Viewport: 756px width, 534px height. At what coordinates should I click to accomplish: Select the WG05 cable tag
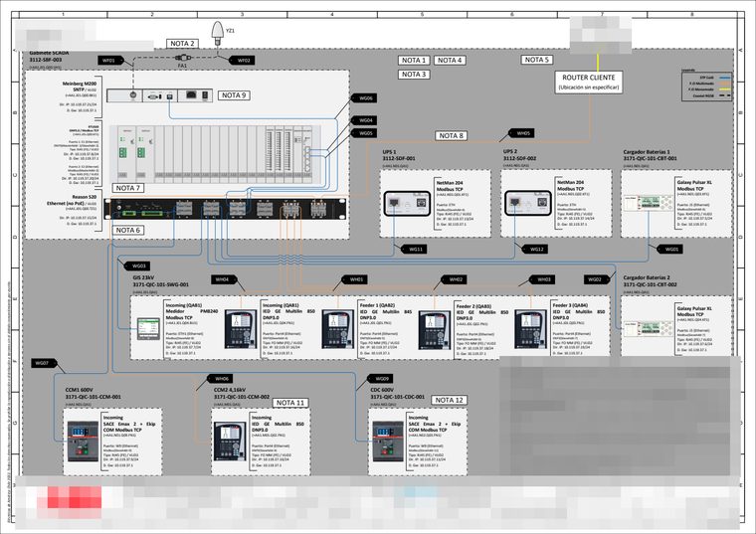tap(365, 133)
